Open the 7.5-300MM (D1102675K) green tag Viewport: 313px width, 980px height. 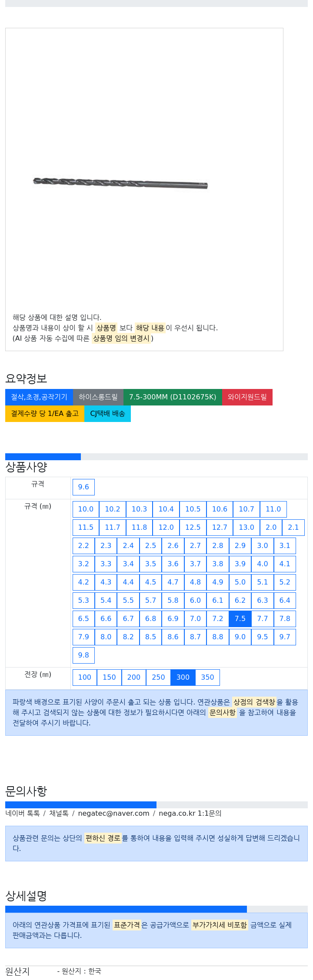pos(173,397)
